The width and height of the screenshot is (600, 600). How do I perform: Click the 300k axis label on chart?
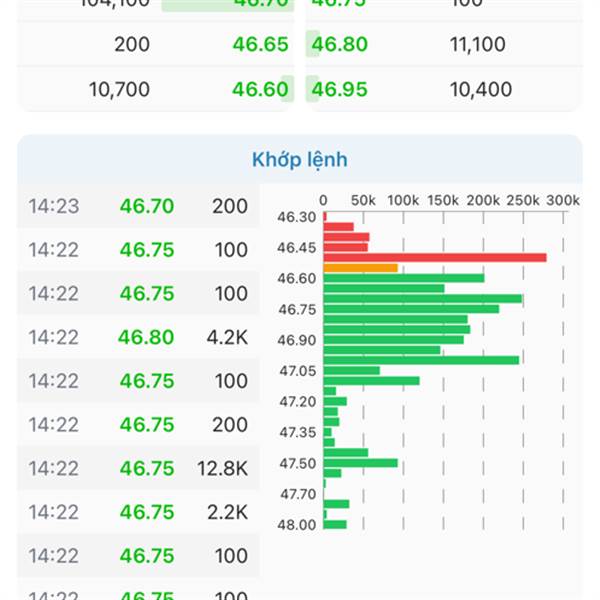coord(563,200)
